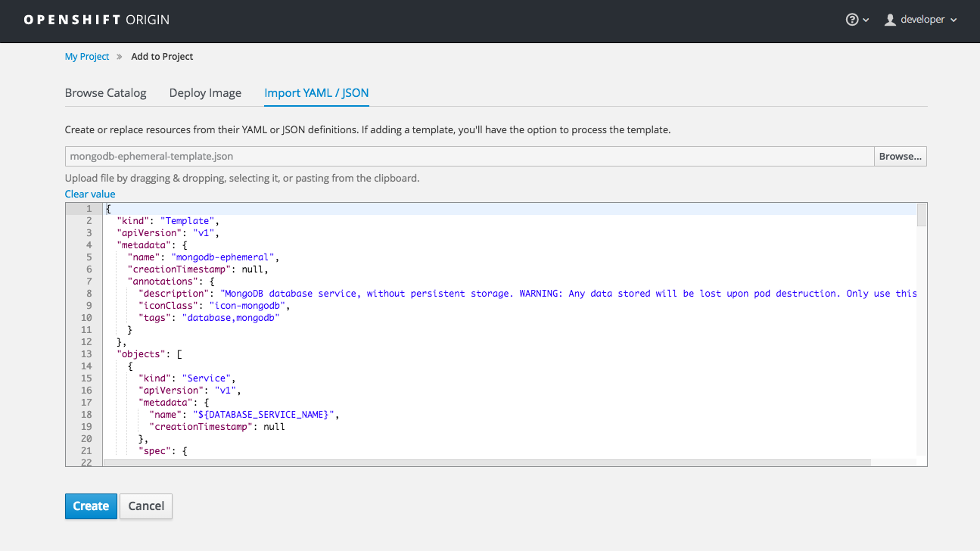Click the mongodb-ephemeral-template.json file field

point(469,157)
